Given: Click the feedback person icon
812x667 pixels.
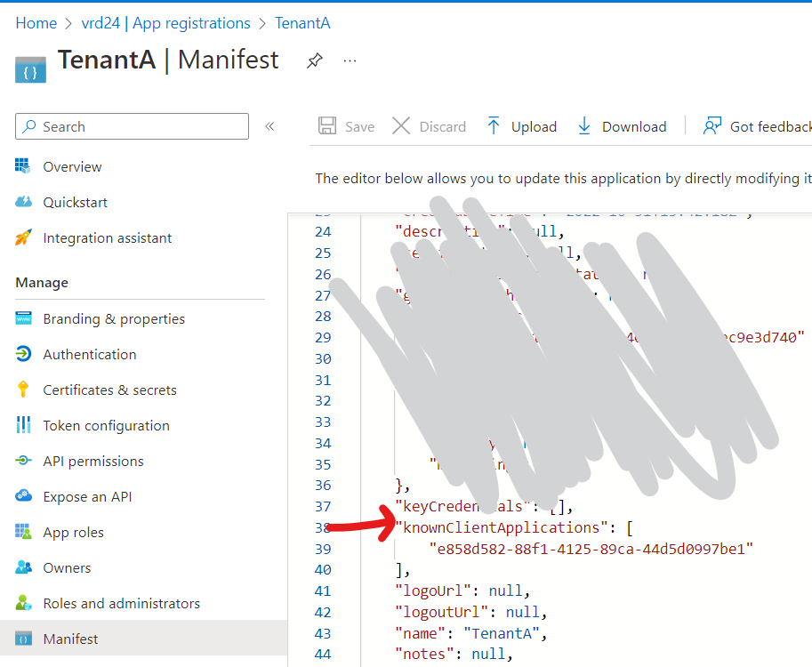Looking at the screenshot, I should (712, 125).
